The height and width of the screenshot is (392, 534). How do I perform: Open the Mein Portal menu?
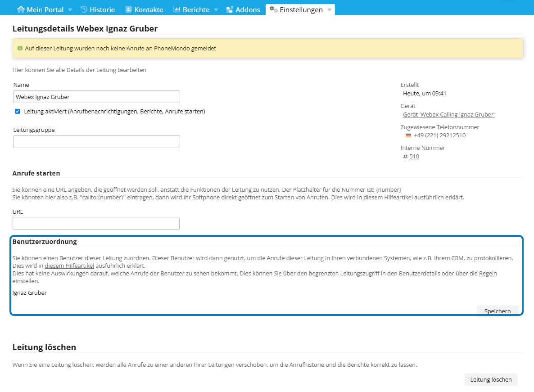click(x=45, y=9)
